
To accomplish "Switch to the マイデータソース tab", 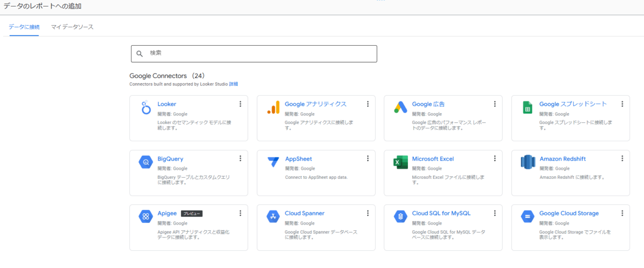I will (x=72, y=27).
